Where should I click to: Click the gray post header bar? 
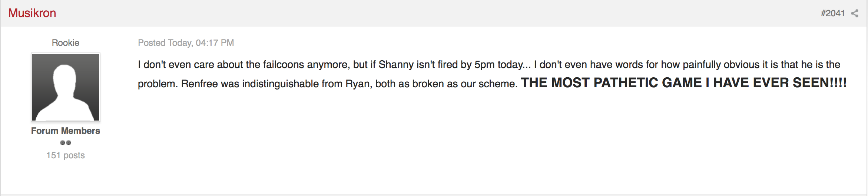point(434,13)
